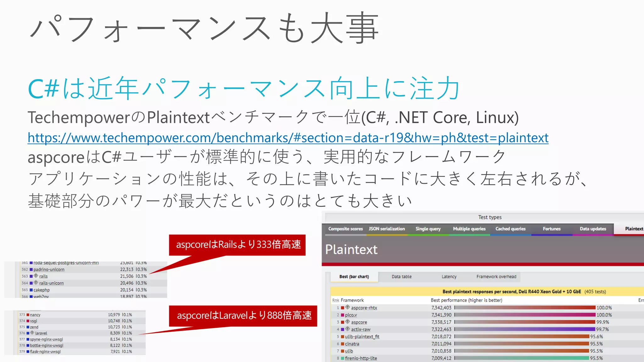Select the Single query tab
Viewport: 644px width, 362px height.
(x=428, y=229)
